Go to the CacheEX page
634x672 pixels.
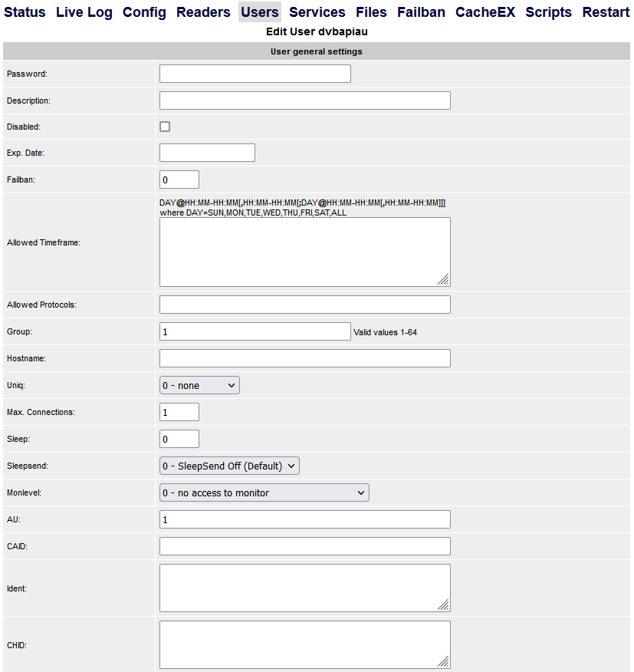pyautogui.click(x=485, y=12)
